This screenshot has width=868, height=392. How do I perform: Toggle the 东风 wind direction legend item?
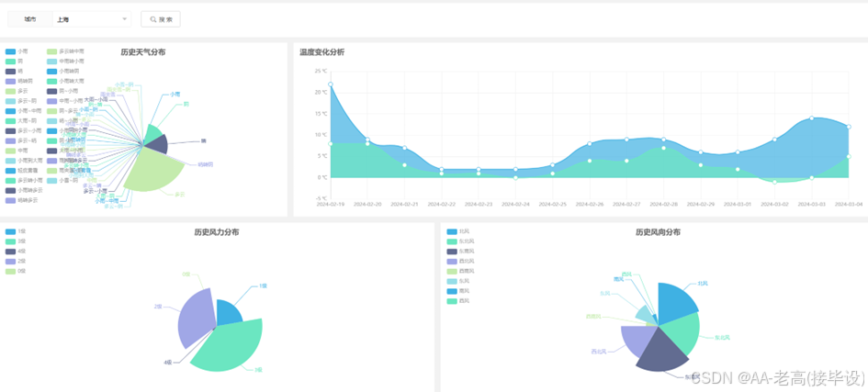[458, 281]
